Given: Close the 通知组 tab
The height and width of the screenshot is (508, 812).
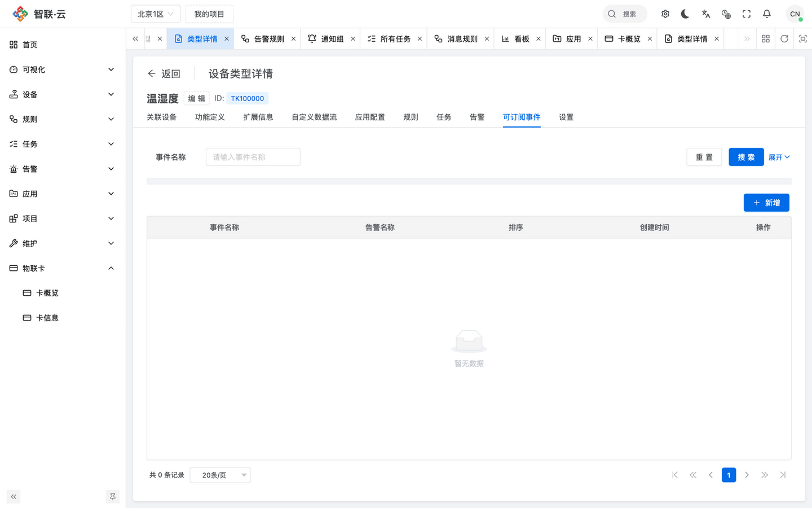Looking at the screenshot, I should coord(353,39).
